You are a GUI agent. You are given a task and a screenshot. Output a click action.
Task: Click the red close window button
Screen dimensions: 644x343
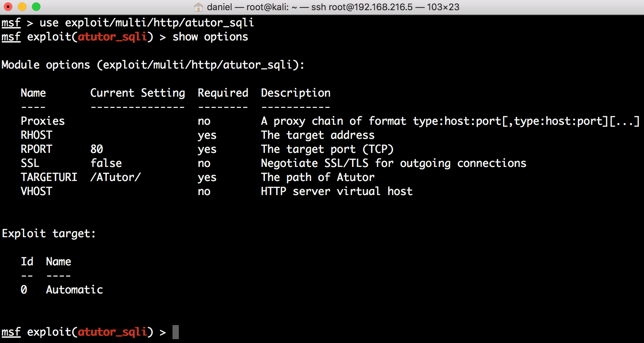click(x=8, y=7)
